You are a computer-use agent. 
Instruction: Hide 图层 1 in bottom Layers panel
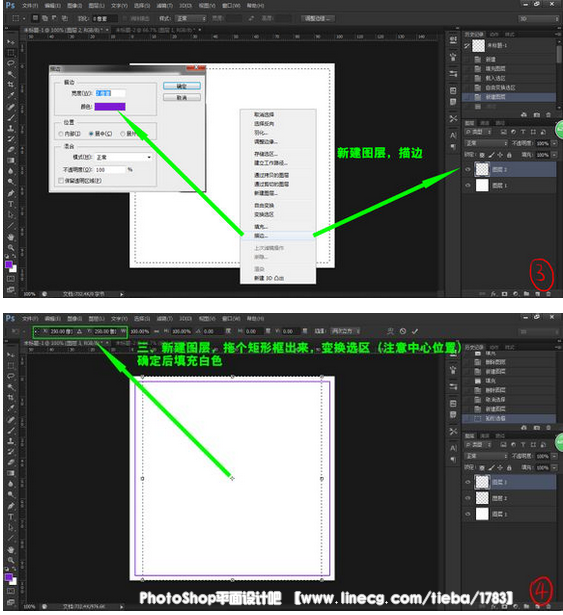coord(468,513)
